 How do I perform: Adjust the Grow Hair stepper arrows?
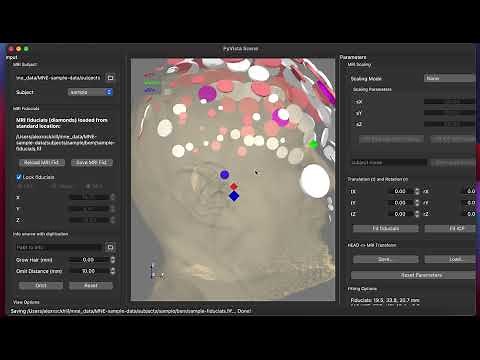113,260
